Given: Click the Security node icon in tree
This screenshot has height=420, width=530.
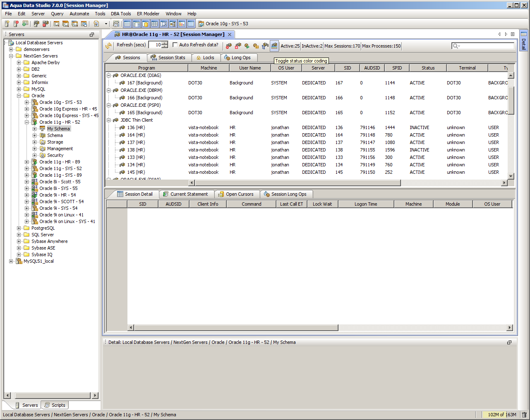Looking at the screenshot, I should [x=42, y=155].
